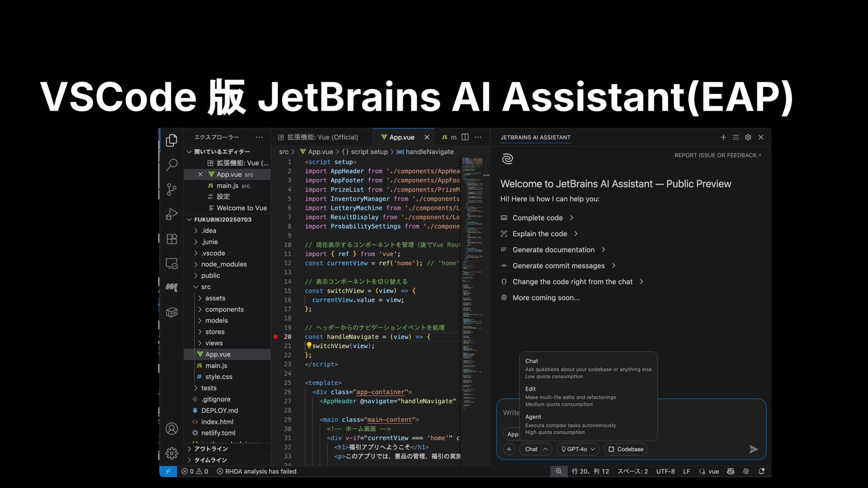This screenshot has width=868, height=488.
Task: Select the Agent mode option in popup
Action: point(588,424)
